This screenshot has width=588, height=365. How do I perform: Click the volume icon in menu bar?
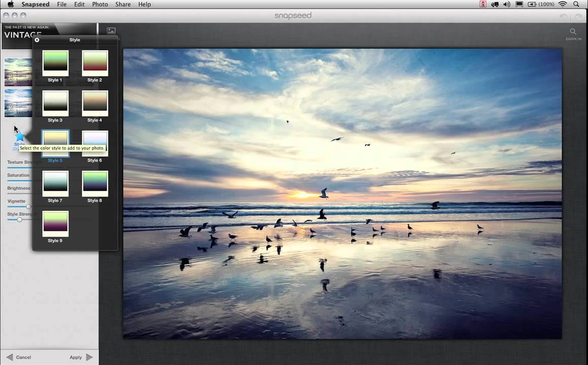tap(506, 4)
